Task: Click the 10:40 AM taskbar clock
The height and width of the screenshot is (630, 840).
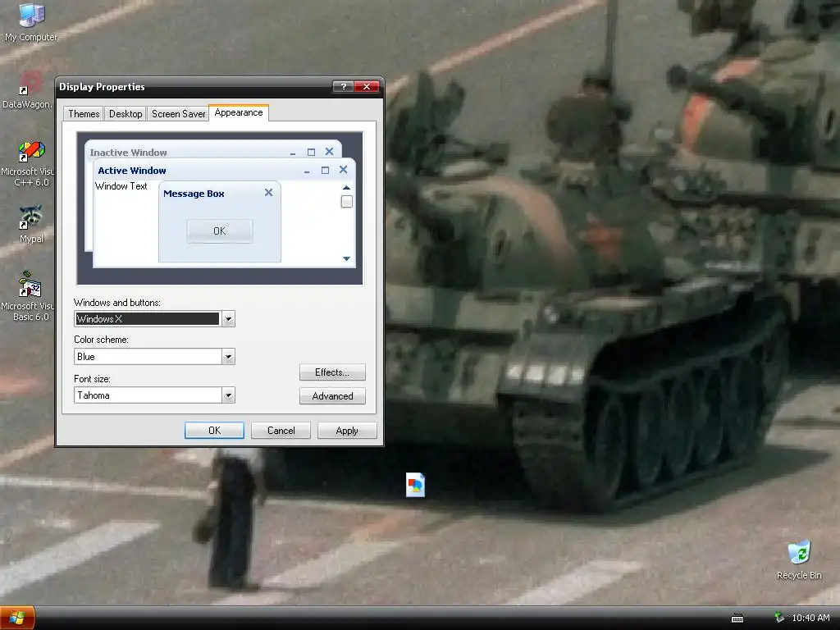Action: point(810,618)
